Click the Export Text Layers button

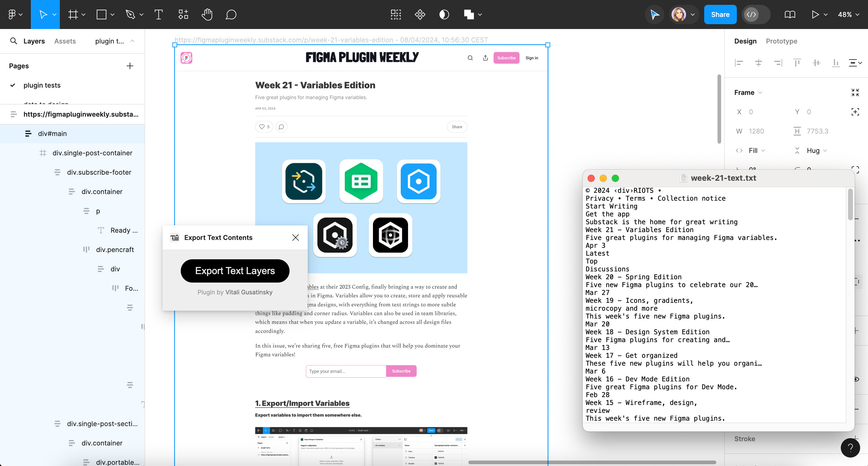click(235, 270)
